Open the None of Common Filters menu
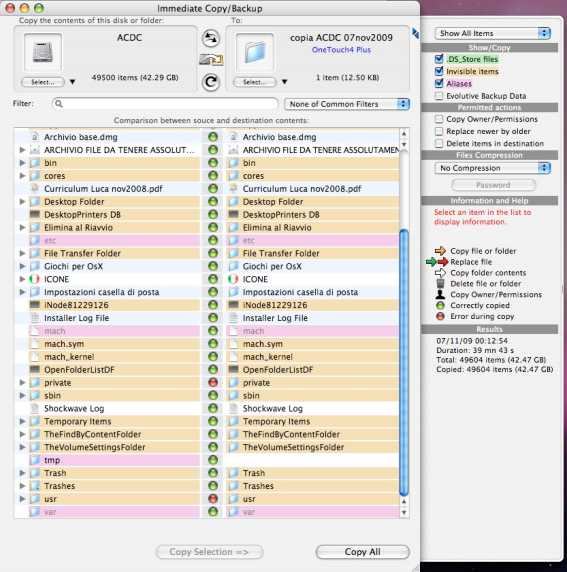The height and width of the screenshot is (572, 567). 347,104
